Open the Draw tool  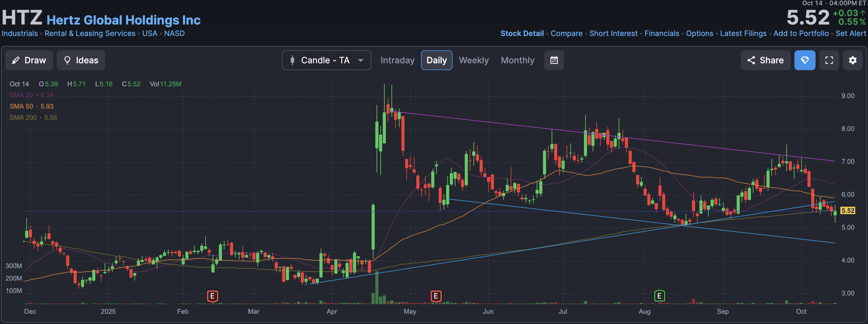click(x=29, y=60)
